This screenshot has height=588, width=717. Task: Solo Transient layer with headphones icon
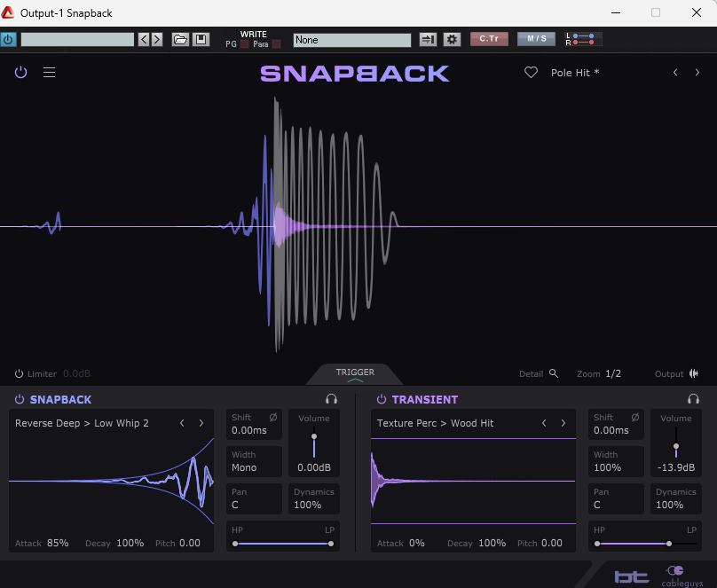[x=693, y=399]
